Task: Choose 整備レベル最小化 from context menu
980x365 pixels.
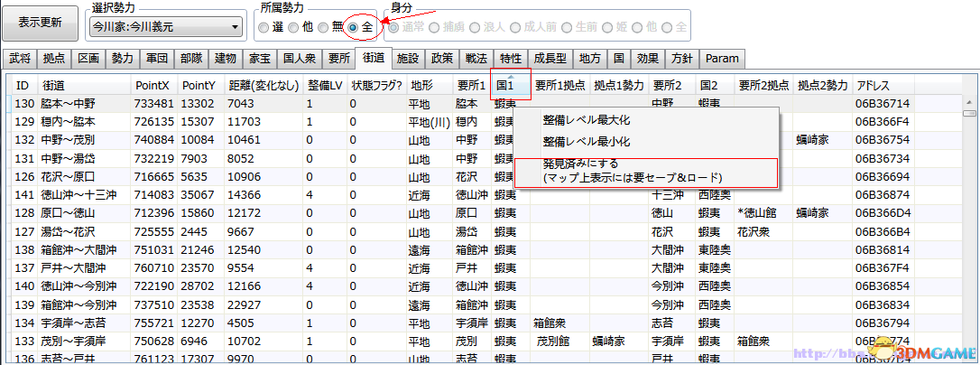Action: click(x=586, y=142)
